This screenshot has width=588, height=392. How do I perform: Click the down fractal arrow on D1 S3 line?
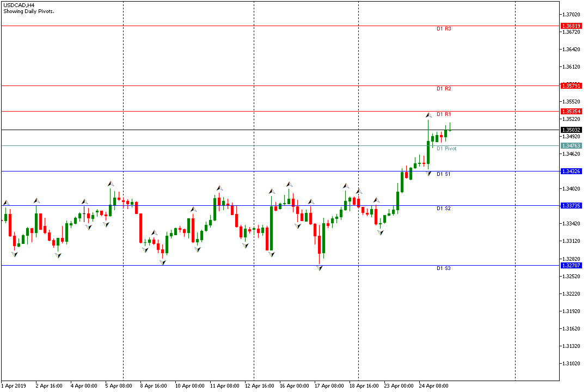tap(320, 268)
